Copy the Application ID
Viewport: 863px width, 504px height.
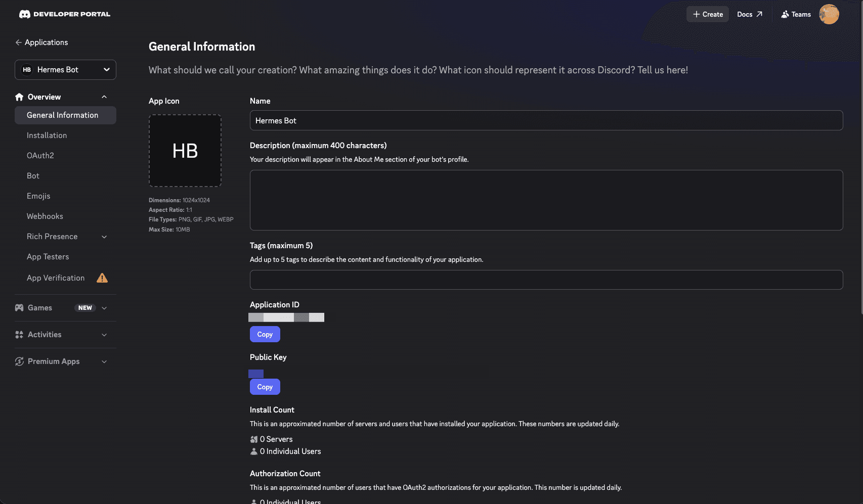point(265,334)
